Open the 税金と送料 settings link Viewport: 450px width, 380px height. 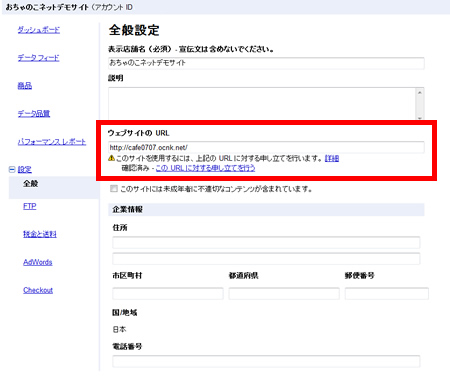point(40,234)
